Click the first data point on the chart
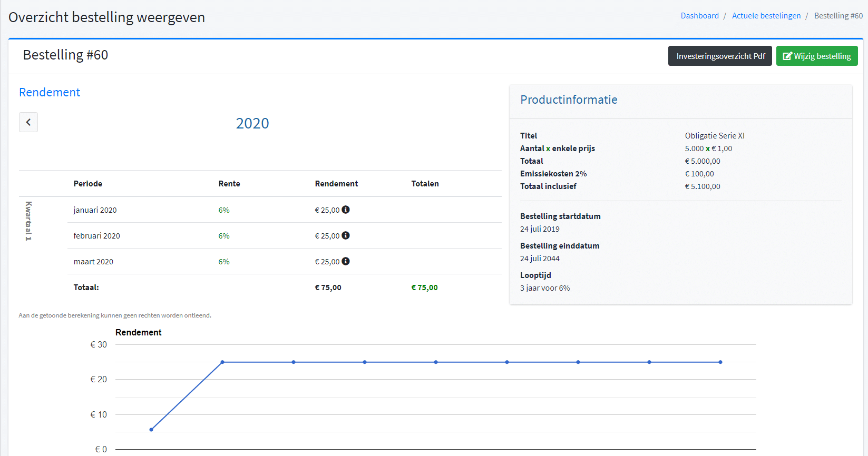This screenshot has width=868, height=456. 151,430
